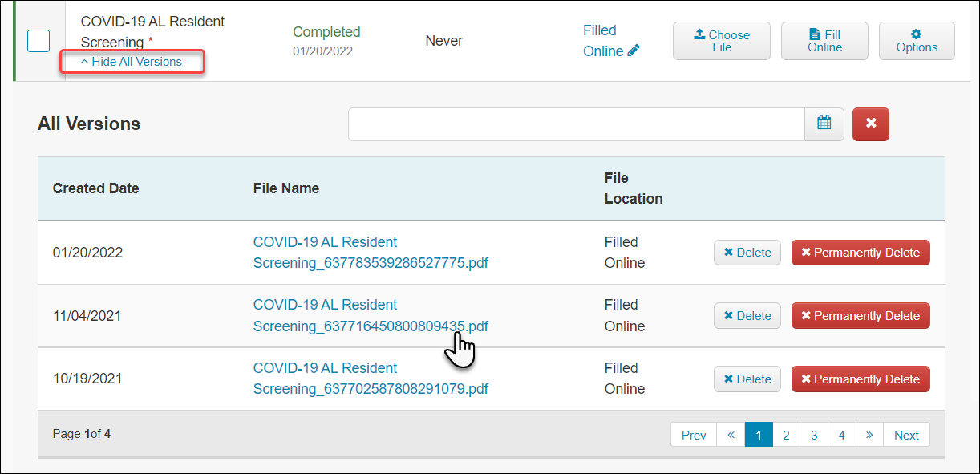Click the Choose File button
This screenshot has height=474, width=980.
721,41
